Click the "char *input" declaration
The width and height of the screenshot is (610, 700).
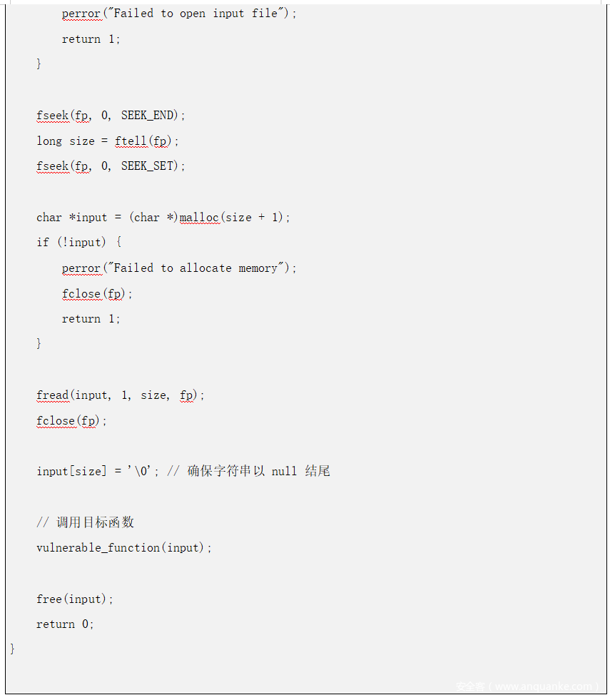71,218
